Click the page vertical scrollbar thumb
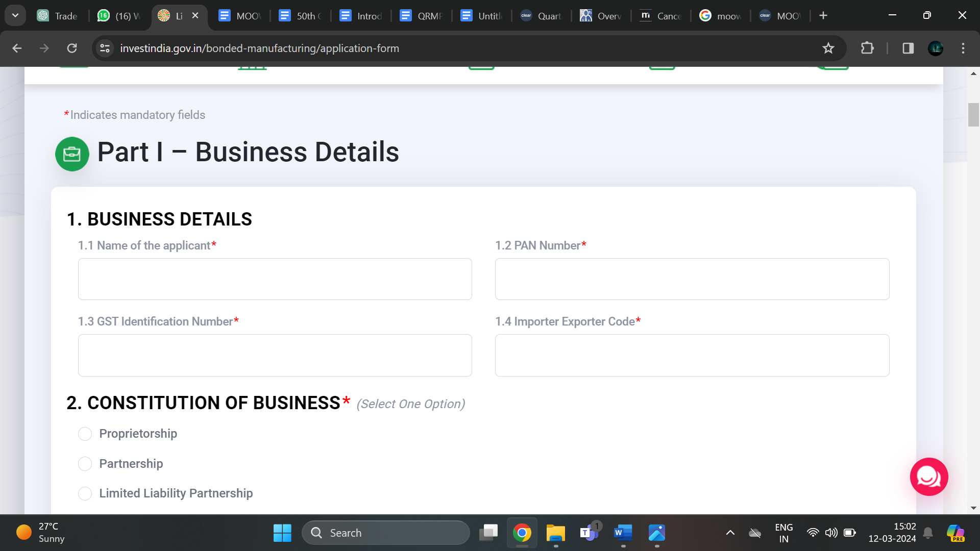The width and height of the screenshot is (980, 551). pos(973,115)
